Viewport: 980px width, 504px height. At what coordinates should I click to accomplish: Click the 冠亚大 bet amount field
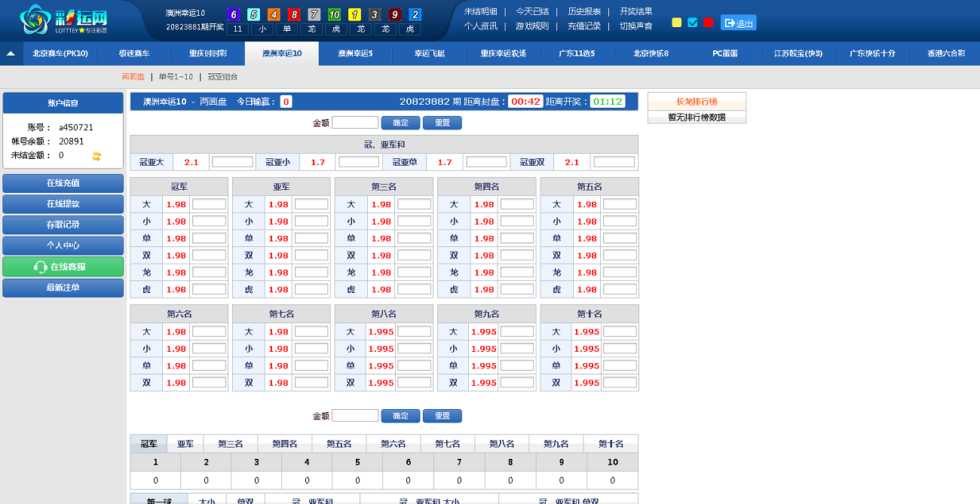click(x=232, y=162)
